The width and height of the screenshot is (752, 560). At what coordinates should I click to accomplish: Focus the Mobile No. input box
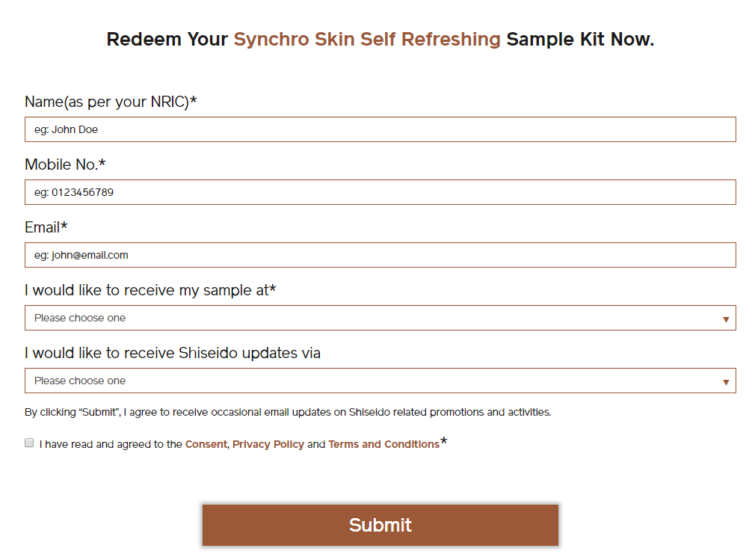[380, 192]
